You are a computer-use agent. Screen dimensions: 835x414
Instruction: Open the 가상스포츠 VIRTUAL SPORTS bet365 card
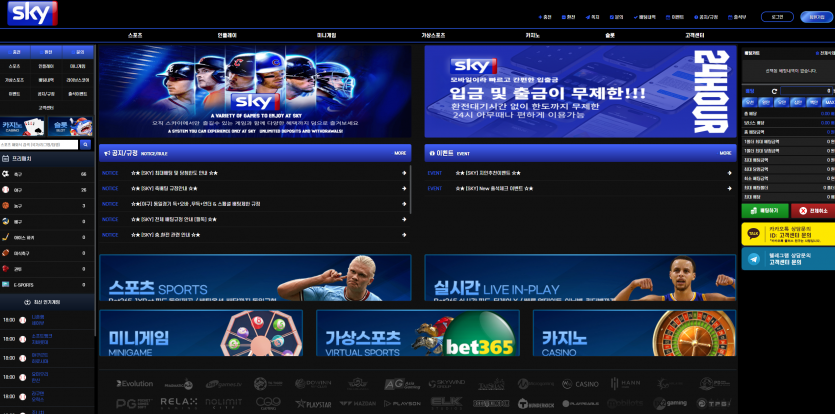click(418, 333)
